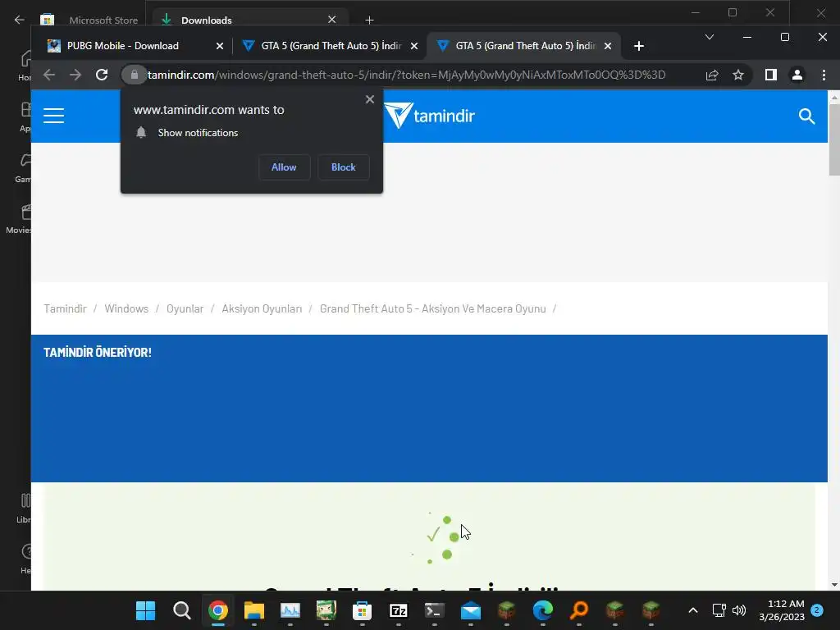Go back in Chrome browser
This screenshot has height=630, width=840.
pyautogui.click(x=49, y=75)
